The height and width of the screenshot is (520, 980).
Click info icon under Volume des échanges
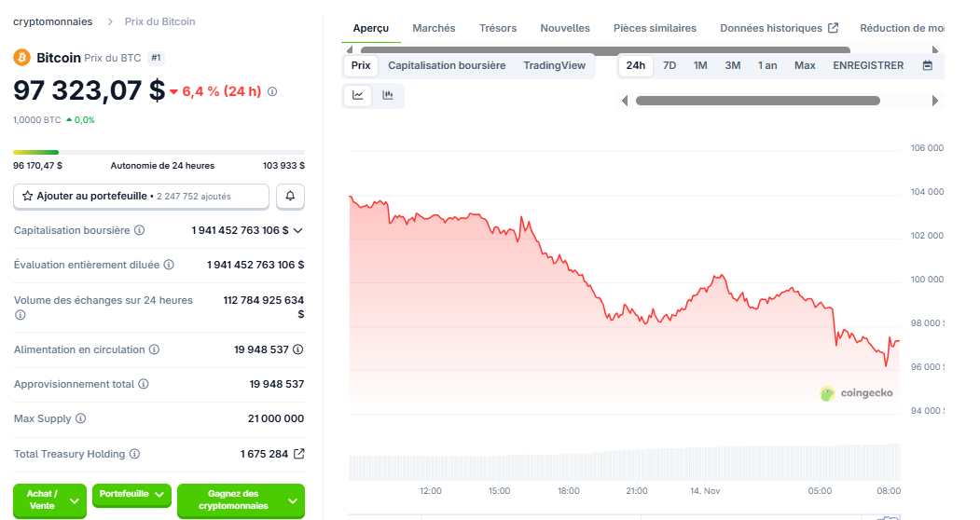click(x=20, y=315)
